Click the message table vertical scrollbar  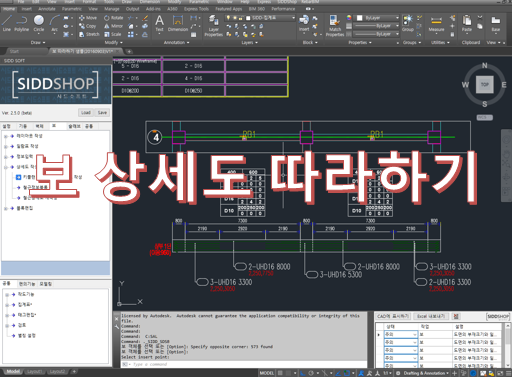[508, 345]
